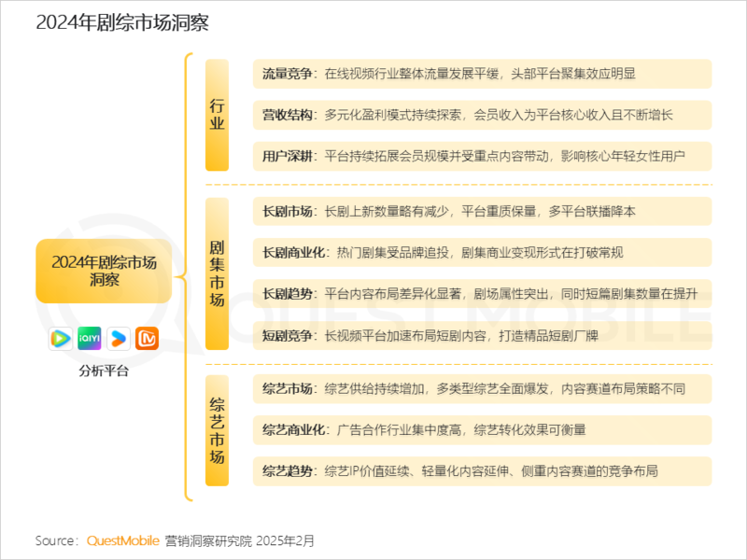Select the 短剧竞争 entry
This screenshot has width=747, height=560.
(x=482, y=335)
